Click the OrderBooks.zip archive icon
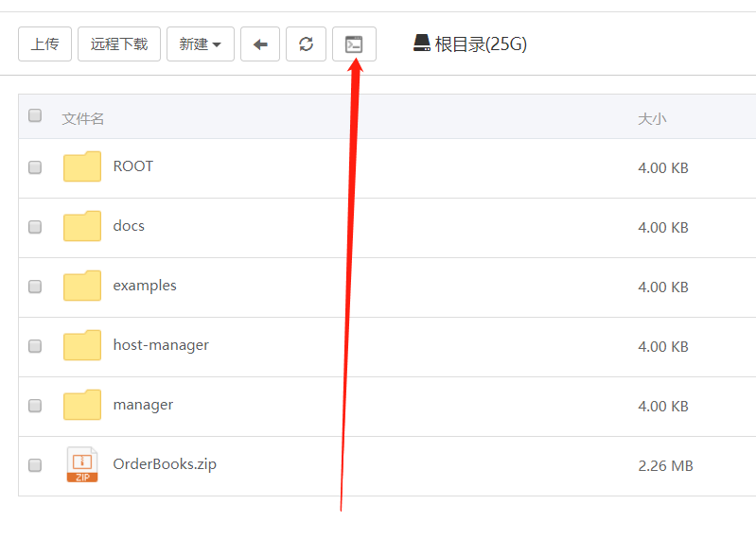 click(x=82, y=464)
